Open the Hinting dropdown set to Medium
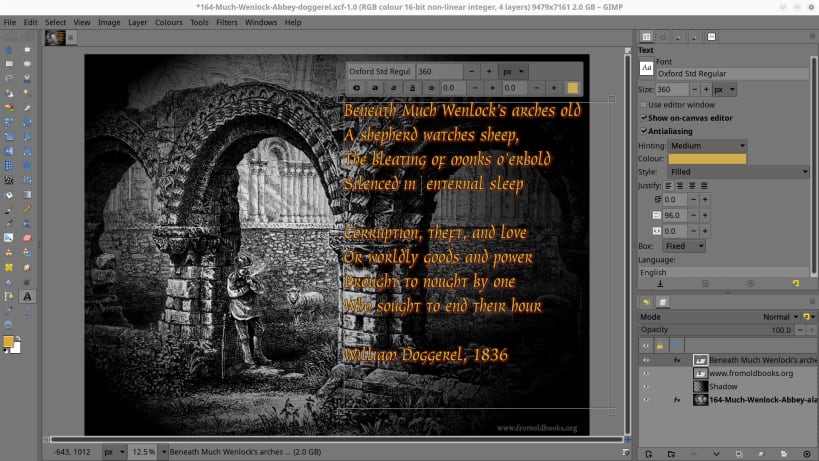This screenshot has height=461, width=819. 708,146
